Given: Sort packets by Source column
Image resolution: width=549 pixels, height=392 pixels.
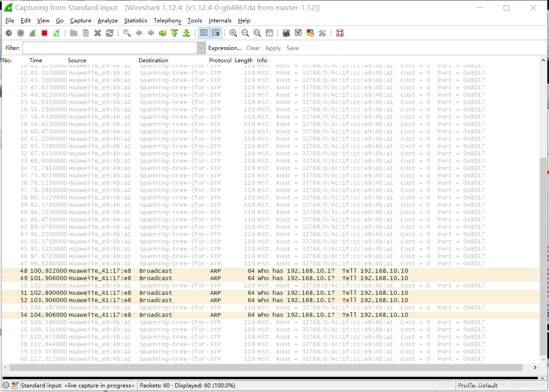Looking at the screenshot, I should pos(102,60).
